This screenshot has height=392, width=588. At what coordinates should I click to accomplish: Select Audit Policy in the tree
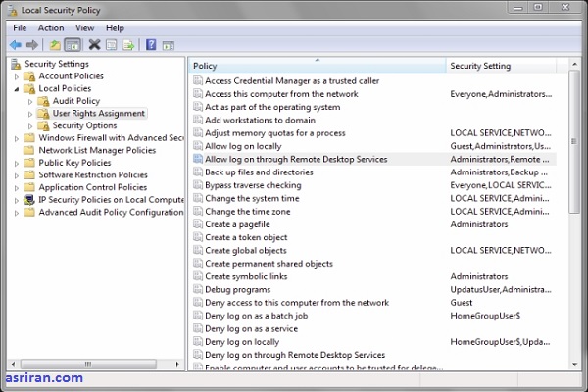coord(75,101)
